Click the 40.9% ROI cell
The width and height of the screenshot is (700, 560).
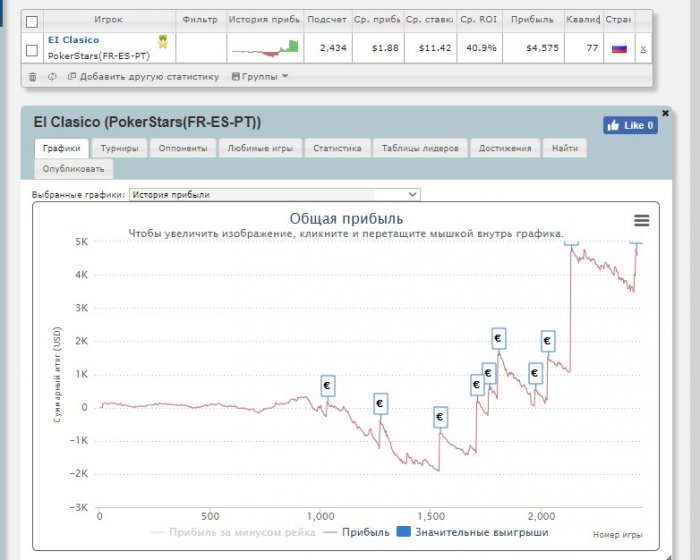pos(481,48)
